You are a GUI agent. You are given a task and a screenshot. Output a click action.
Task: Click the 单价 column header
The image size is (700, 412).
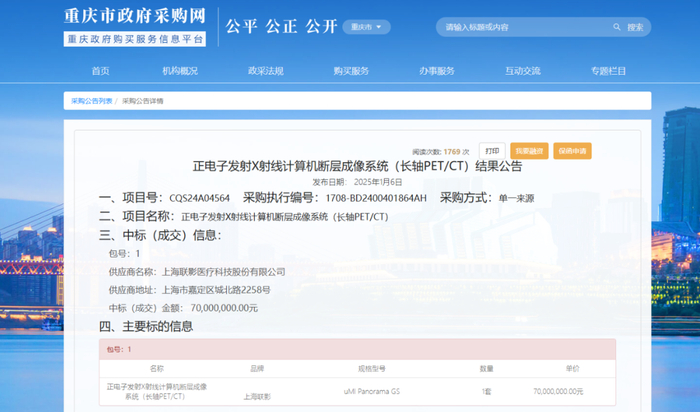click(572, 369)
